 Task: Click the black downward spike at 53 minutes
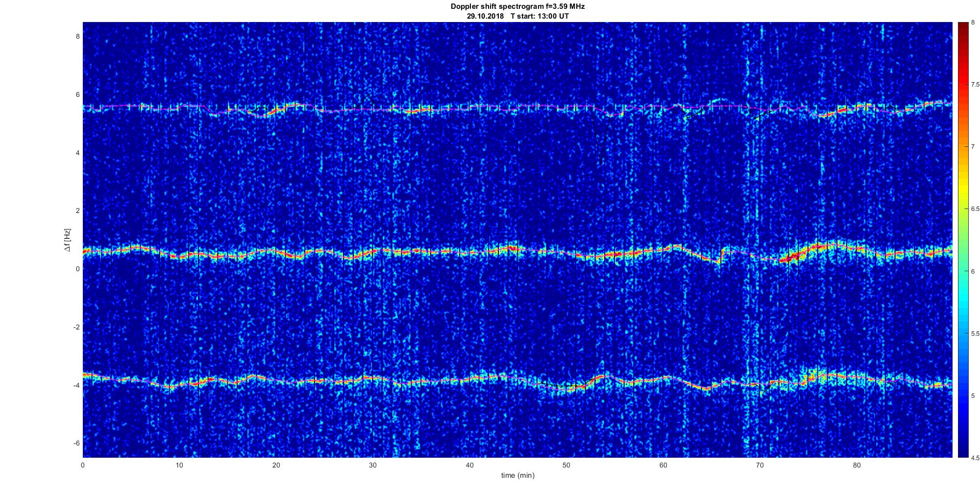(x=601, y=140)
